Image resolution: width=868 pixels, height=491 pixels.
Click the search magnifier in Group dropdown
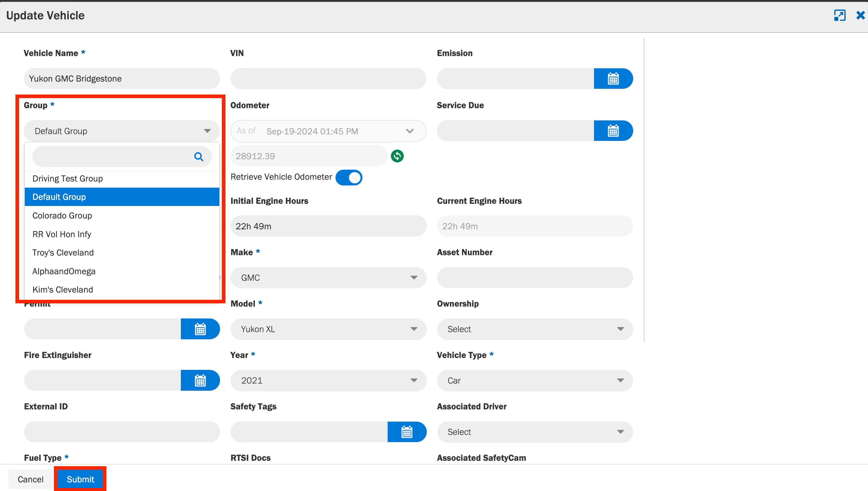pos(198,157)
